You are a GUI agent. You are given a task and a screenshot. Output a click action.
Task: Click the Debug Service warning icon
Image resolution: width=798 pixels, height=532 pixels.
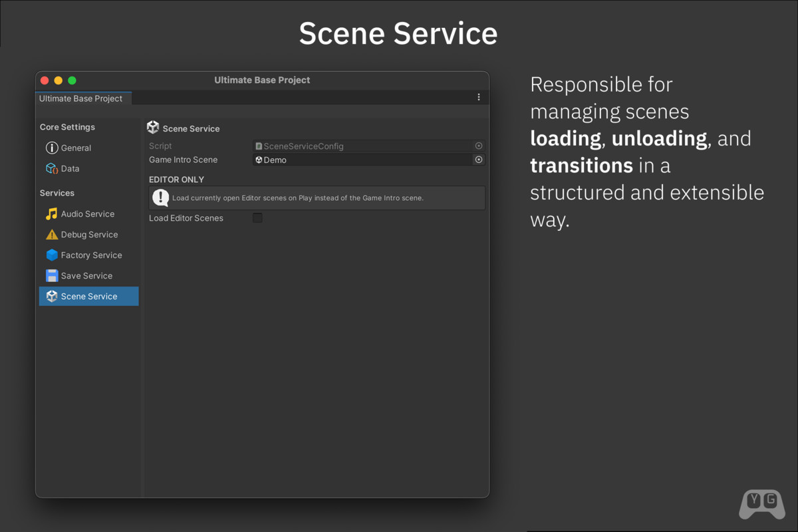click(52, 235)
